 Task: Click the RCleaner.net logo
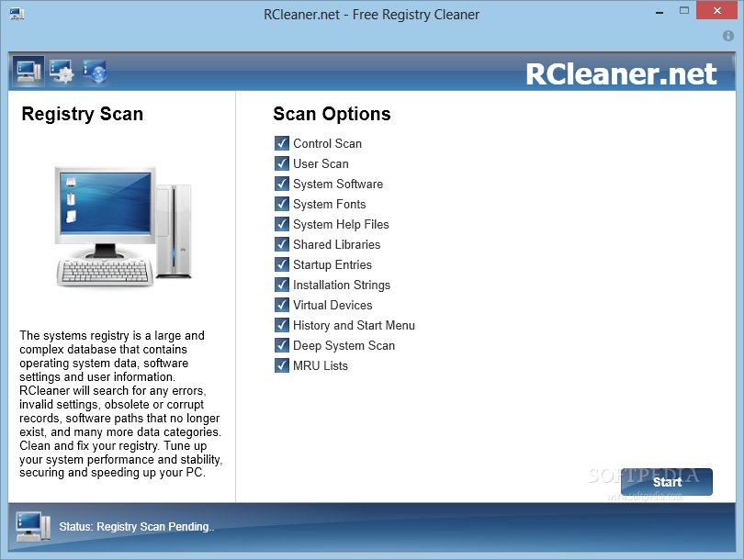point(621,74)
